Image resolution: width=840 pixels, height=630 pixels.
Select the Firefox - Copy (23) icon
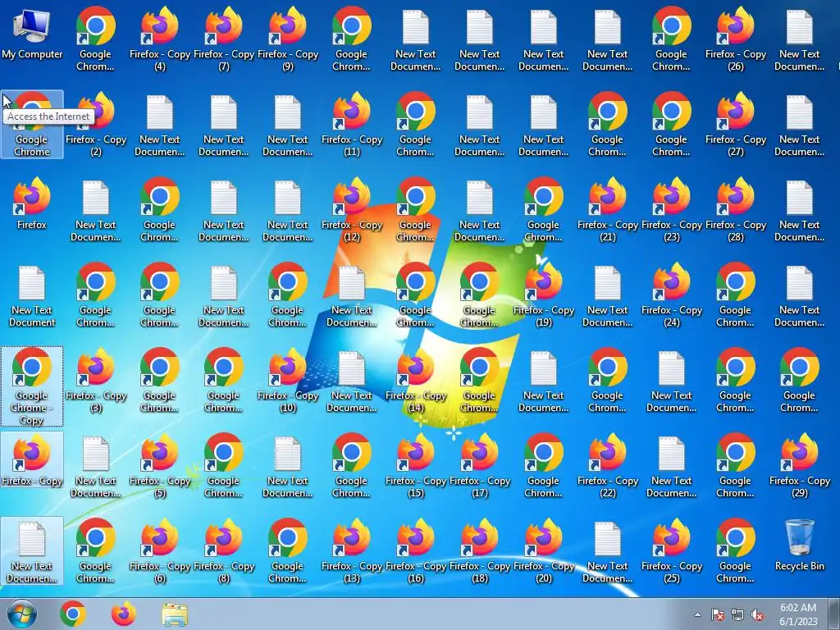(x=672, y=210)
